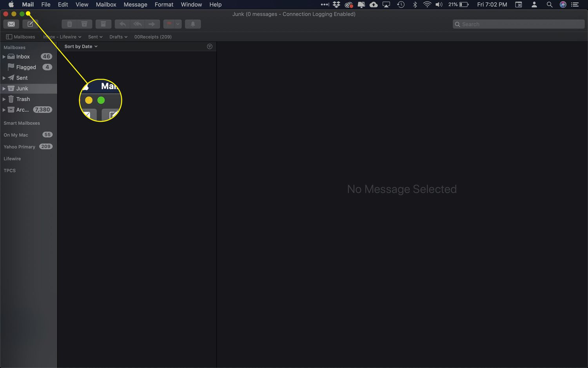Open the Drafts favorites dropdown
Screen dimensions: 588x368
tap(119, 36)
